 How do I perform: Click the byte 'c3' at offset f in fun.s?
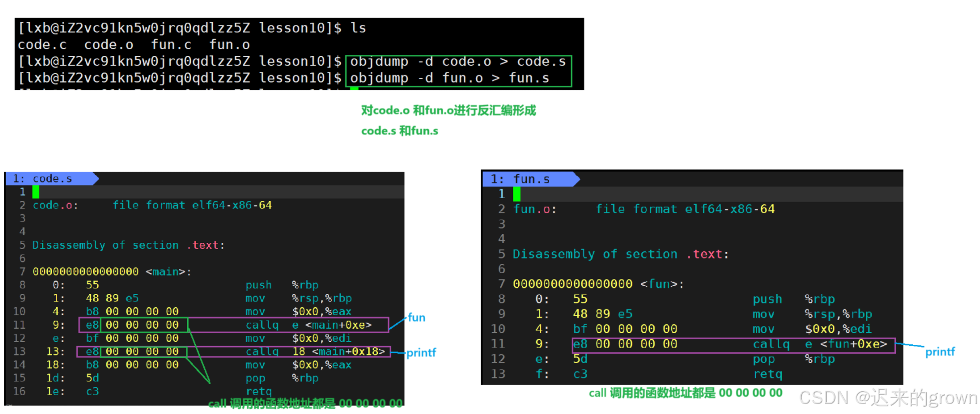580,374
